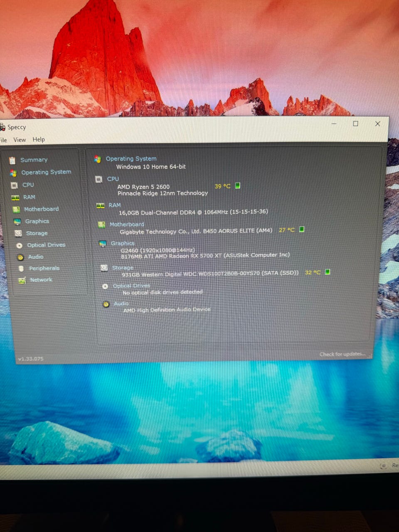Select Operating System in the sidebar
This screenshot has height=532, width=399.
[46, 172]
